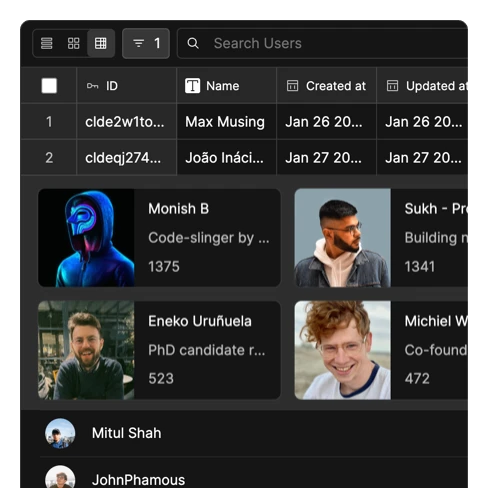Screen dimensions: 488x488
Task: Focus the Search Users field
Action: (323, 43)
